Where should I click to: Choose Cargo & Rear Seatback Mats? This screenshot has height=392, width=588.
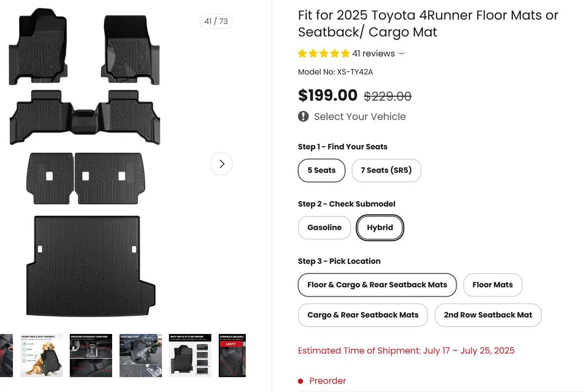point(363,315)
